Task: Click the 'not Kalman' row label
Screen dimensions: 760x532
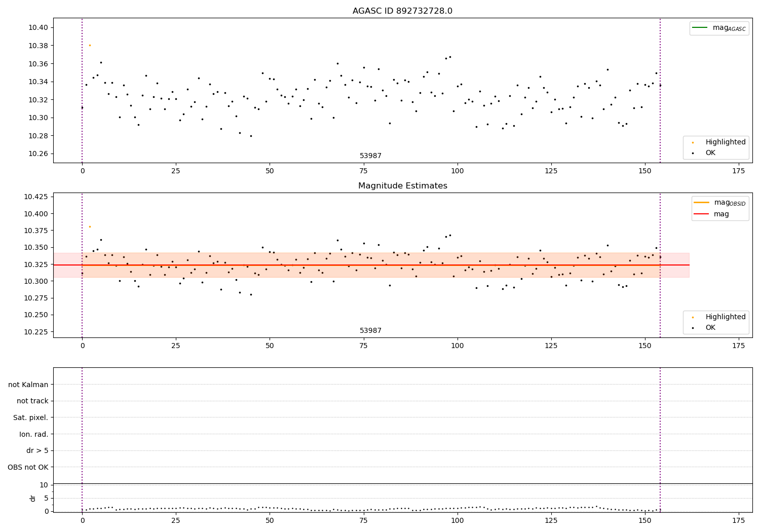Action: coord(28,385)
